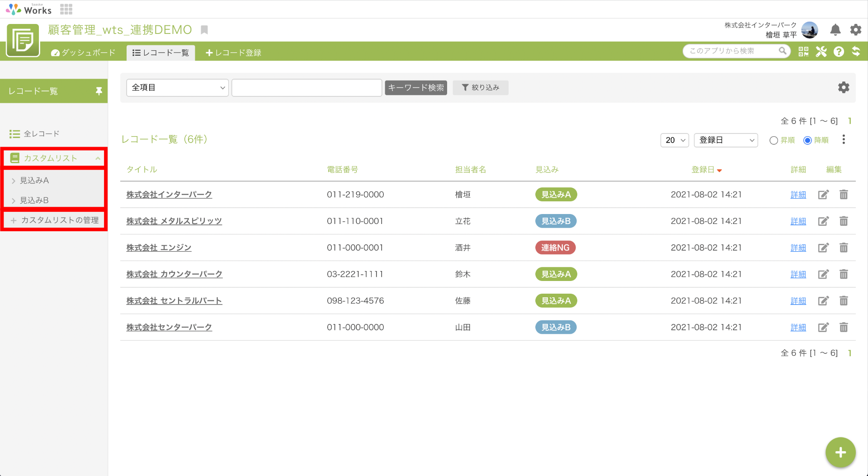Click the app's green document icon
868x476 pixels.
pyautogui.click(x=23, y=41)
